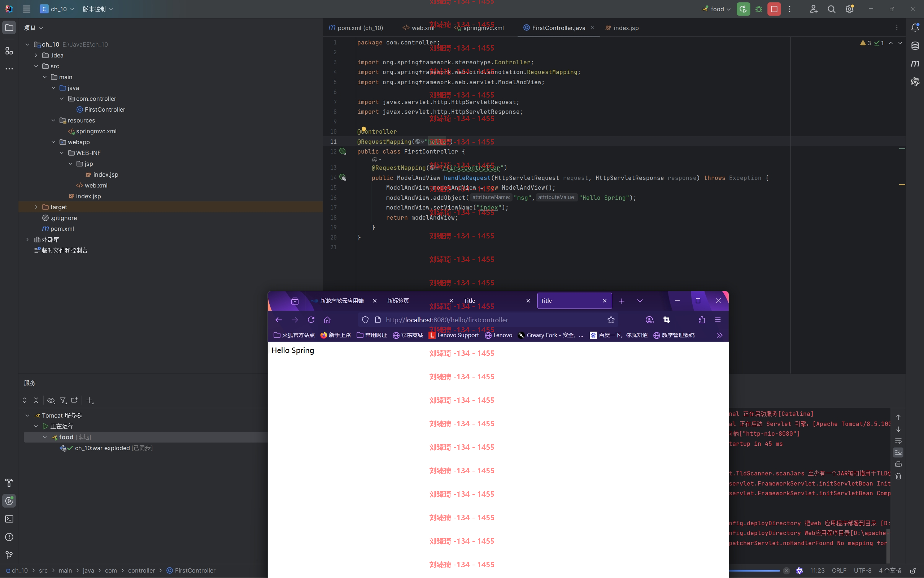Open the Structure tool window icon
Image resolution: width=924 pixels, height=578 pixels.
click(9, 51)
